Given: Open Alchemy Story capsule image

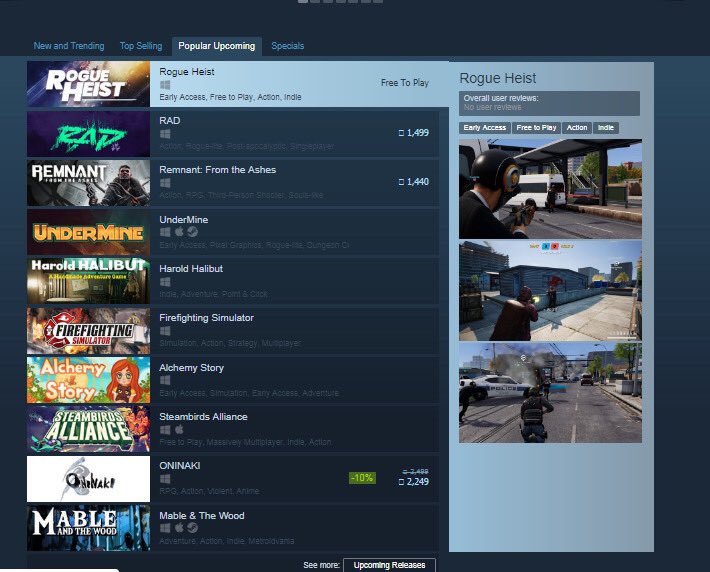Looking at the screenshot, I should point(88,380).
